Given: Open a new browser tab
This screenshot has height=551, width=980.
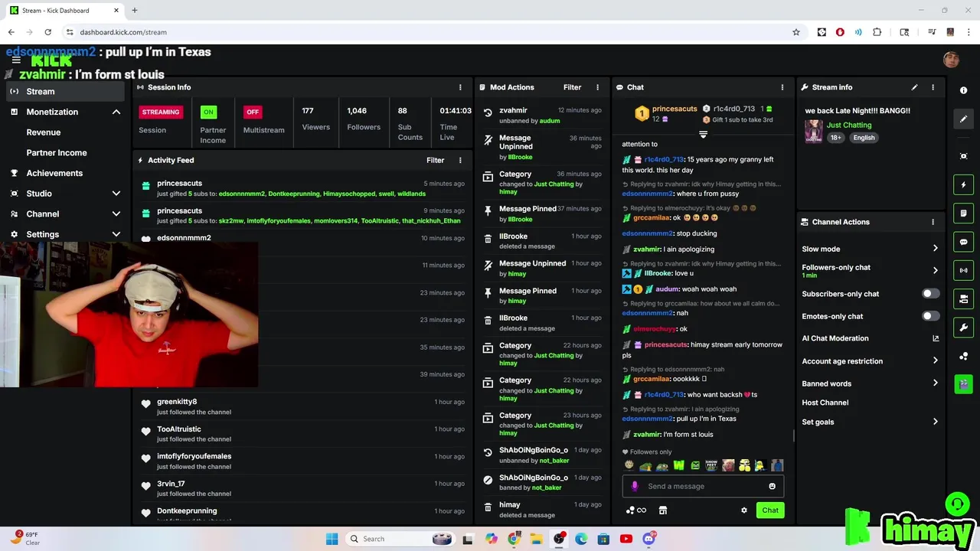Looking at the screenshot, I should (134, 11).
